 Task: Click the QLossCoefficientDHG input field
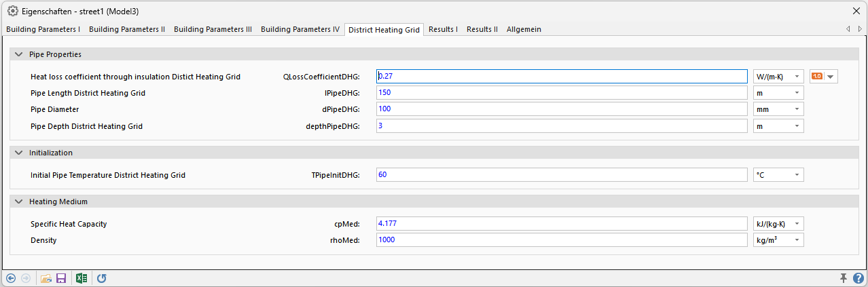(562, 76)
